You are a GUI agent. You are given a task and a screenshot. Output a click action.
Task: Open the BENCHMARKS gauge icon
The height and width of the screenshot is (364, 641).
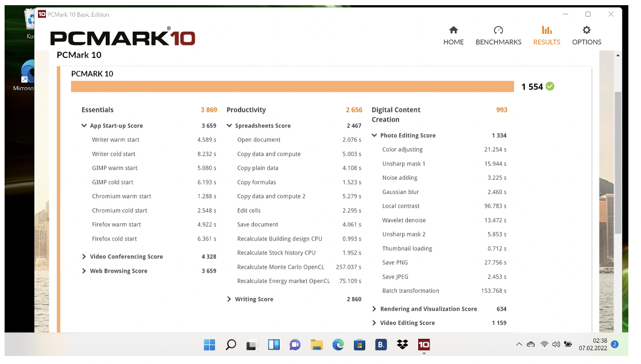point(499,30)
